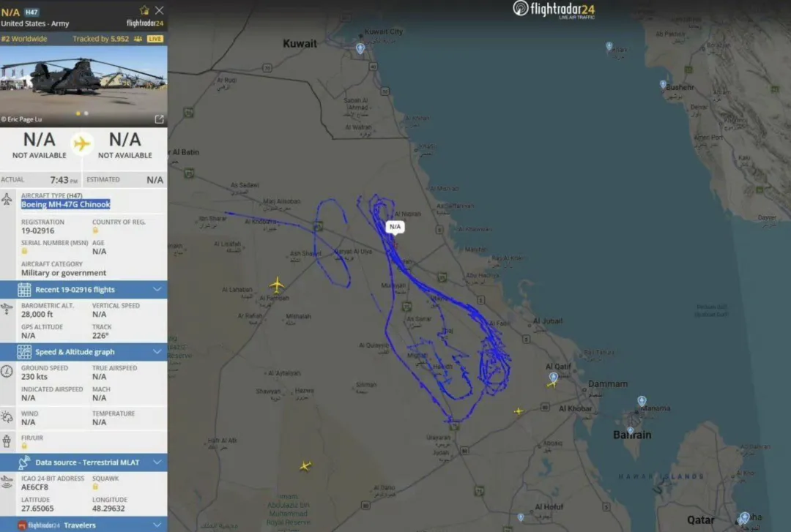
Task: Click the favorite star icon in the header
Action: coord(144,10)
